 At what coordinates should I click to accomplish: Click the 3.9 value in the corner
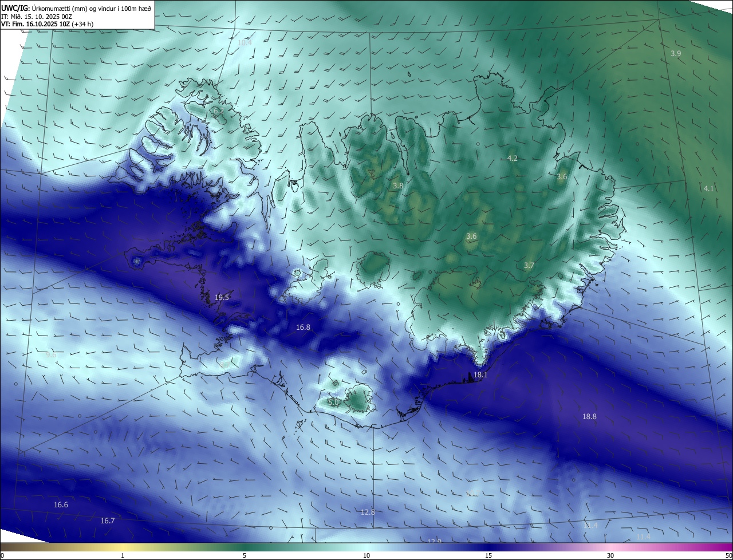point(676,54)
